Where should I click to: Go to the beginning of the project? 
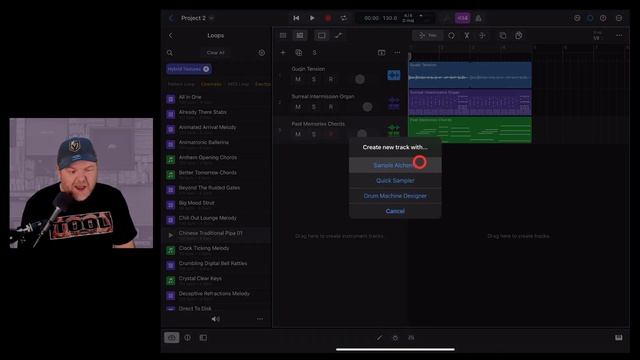click(296, 18)
